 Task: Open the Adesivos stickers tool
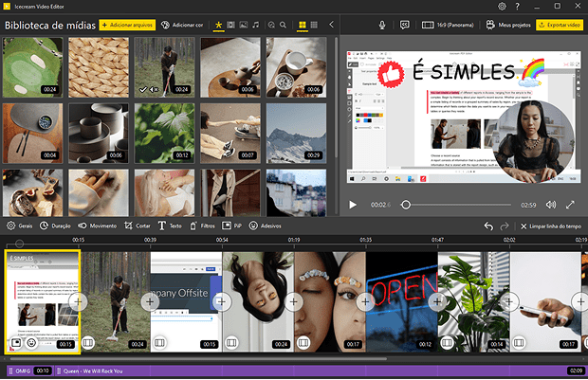coord(266,226)
